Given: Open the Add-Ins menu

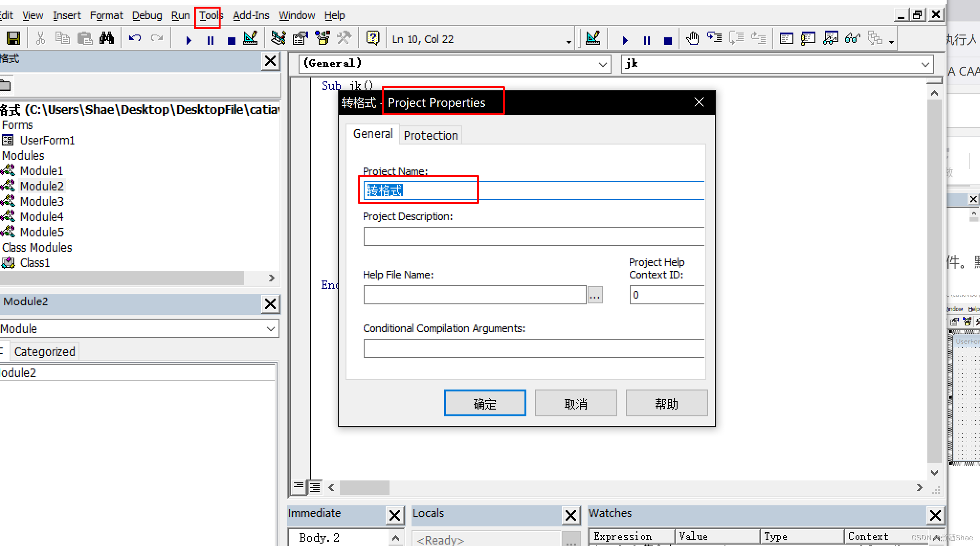Looking at the screenshot, I should (x=251, y=15).
